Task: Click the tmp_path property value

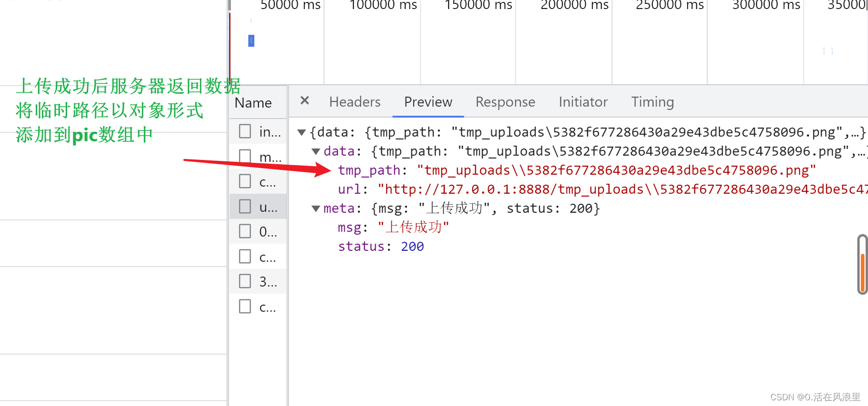Action: 617,170
